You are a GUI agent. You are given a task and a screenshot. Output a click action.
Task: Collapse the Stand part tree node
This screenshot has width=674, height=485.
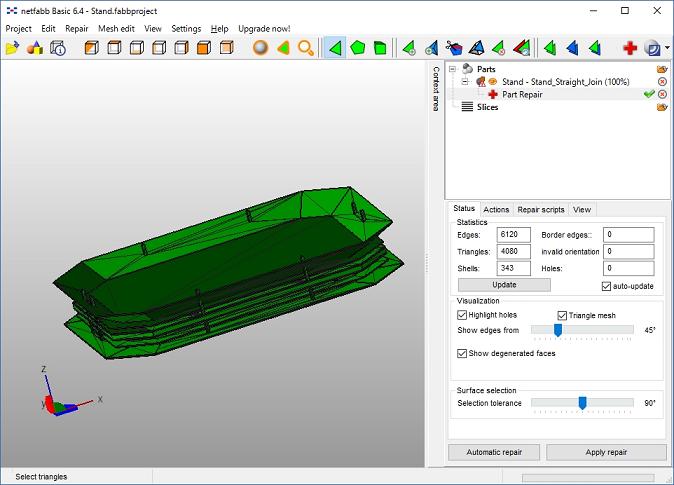tap(466, 81)
